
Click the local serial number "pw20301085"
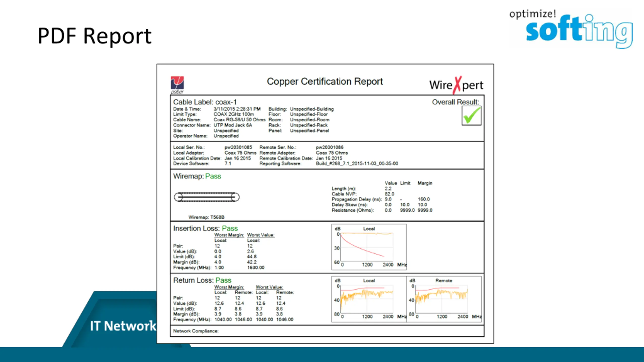[x=238, y=147]
